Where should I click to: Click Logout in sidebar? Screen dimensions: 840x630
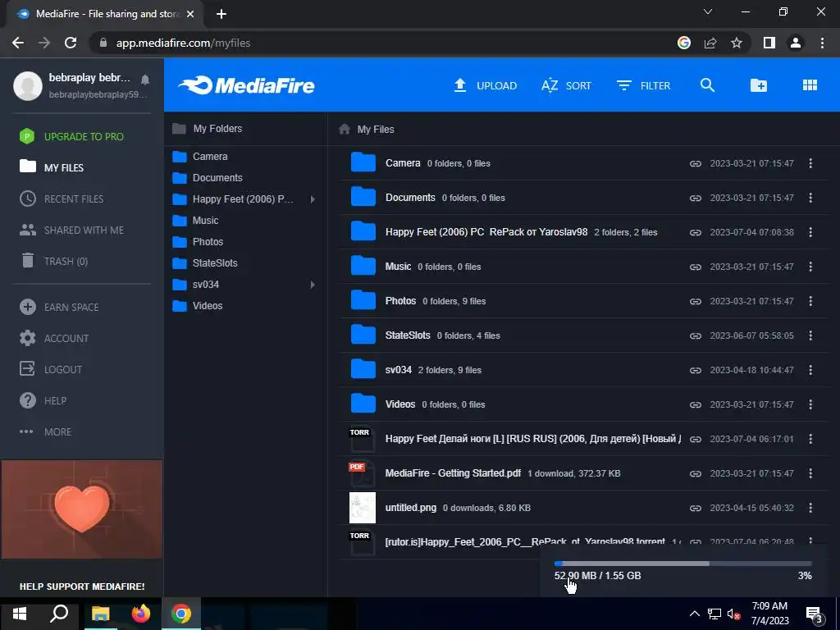point(51,370)
